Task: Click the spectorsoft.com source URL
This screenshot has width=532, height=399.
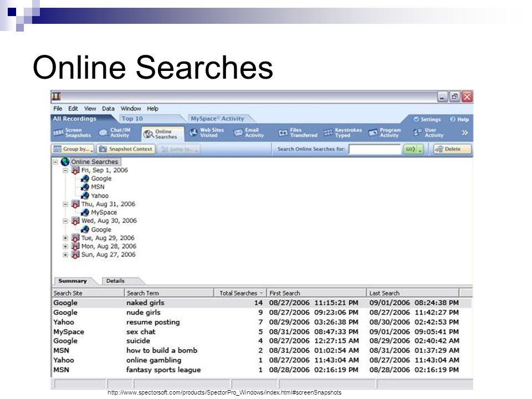Action: 224,392
